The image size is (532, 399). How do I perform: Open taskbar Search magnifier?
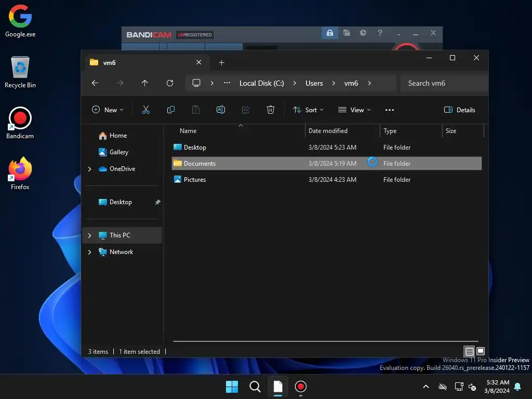pos(255,387)
